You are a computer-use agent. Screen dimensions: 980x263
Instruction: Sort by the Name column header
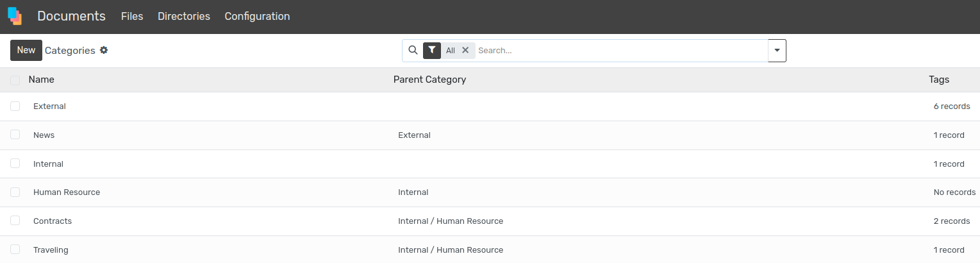point(42,80)
